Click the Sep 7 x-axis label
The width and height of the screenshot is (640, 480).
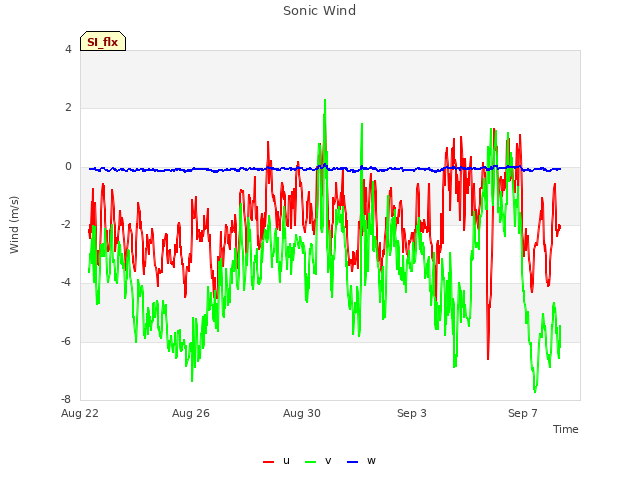point(523,413)
